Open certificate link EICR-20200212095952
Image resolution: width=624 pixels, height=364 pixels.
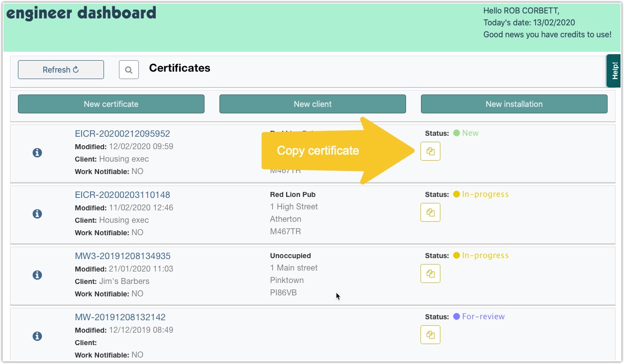click(x=122, y=134)
